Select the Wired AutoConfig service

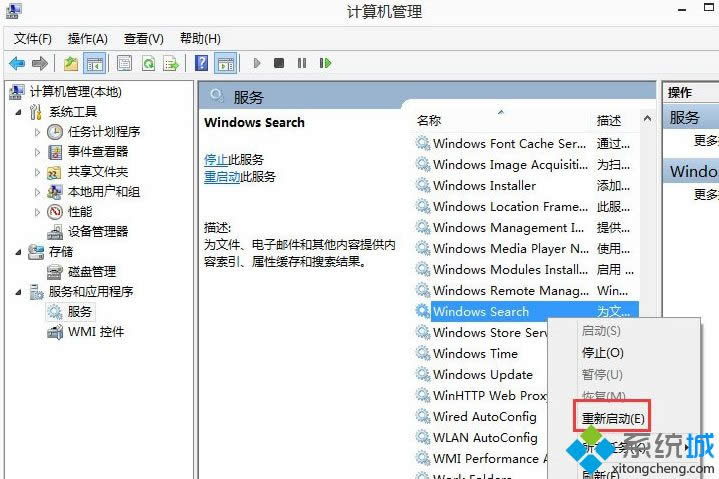485,416
